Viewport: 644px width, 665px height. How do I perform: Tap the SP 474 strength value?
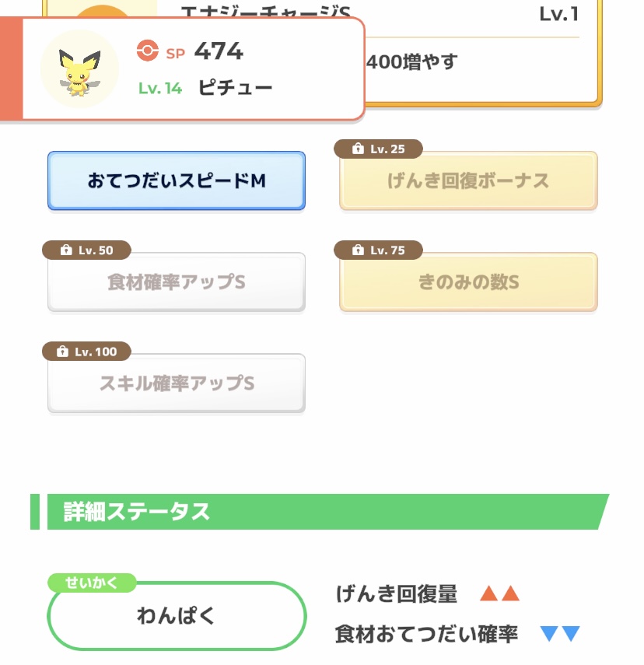(x=218, y=51)
